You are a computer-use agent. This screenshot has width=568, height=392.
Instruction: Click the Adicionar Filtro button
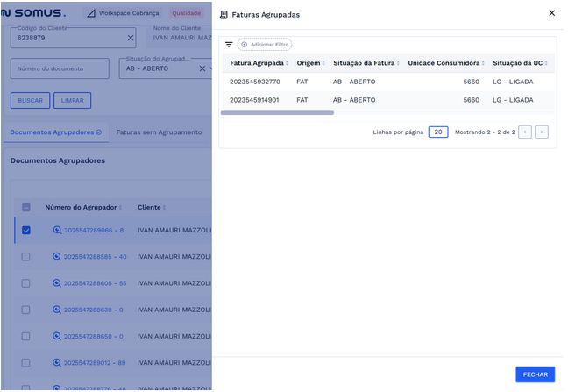point(265,45)
